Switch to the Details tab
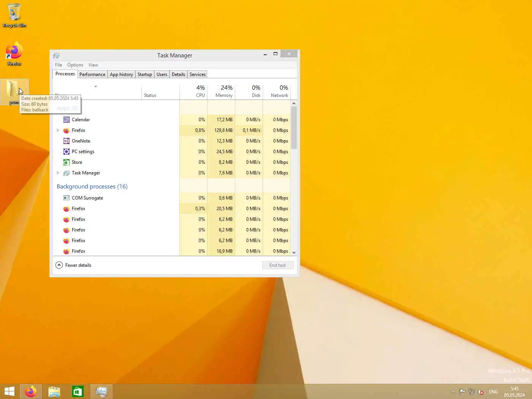This screenshot has height=399, width=532. [178, 74]
